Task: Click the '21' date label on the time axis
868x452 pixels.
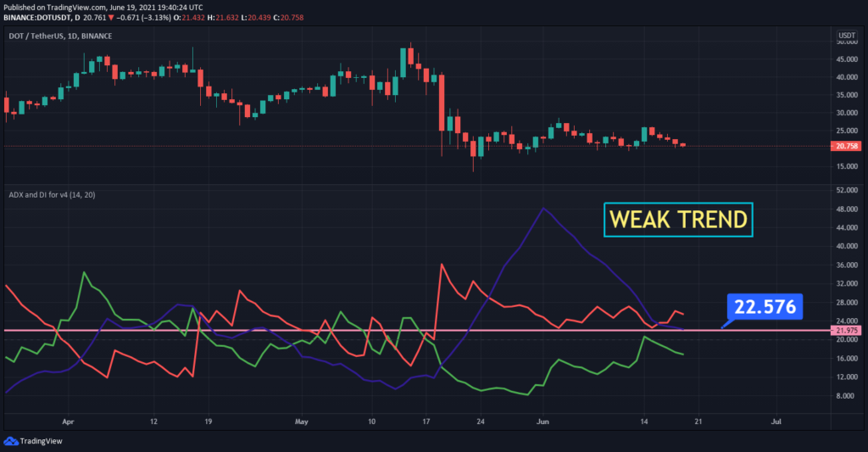Action: 698,421
